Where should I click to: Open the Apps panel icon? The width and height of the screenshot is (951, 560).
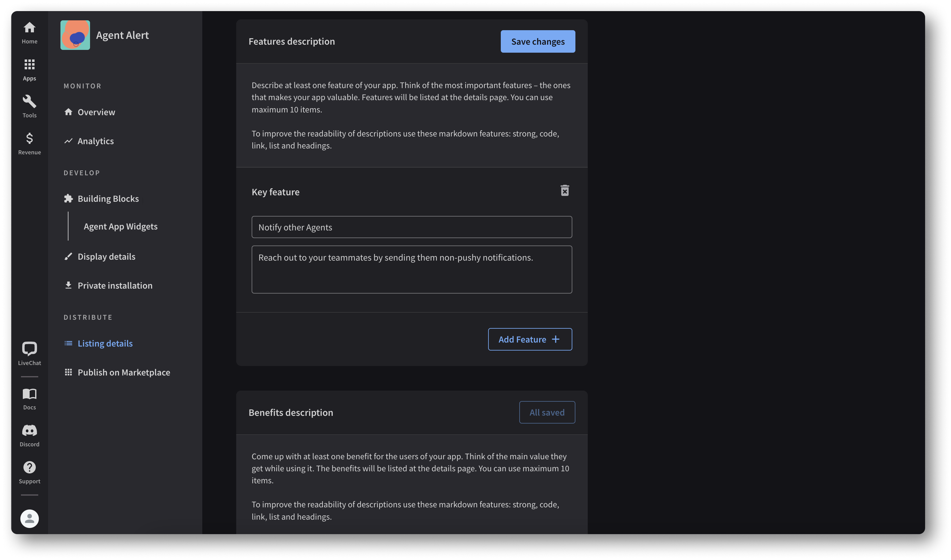(29, 69)
